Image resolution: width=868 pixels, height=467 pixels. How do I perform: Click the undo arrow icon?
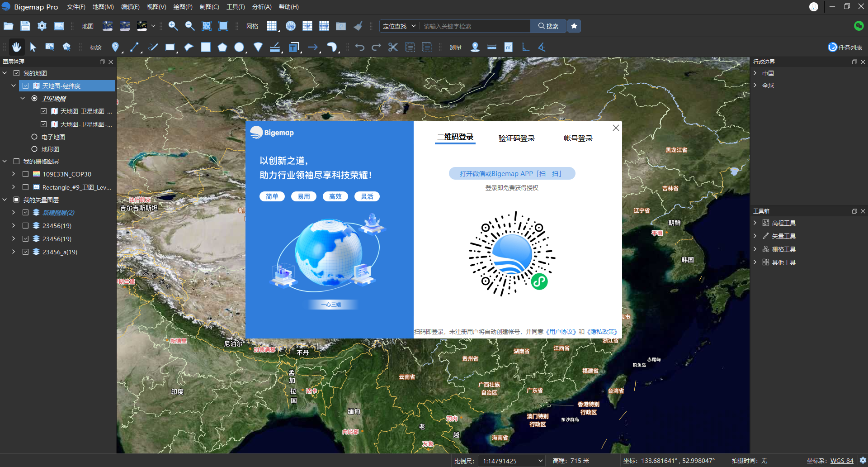tap(360, 47)
